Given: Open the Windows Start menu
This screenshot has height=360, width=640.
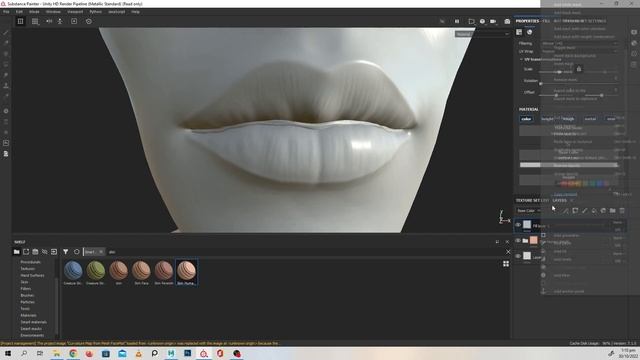Looking at the screenshot, I should [x=8, y=353].
